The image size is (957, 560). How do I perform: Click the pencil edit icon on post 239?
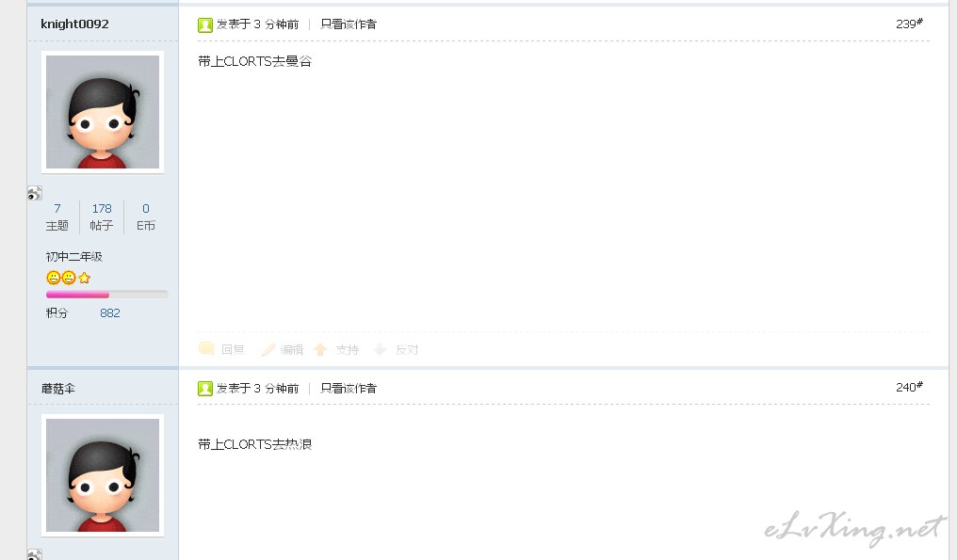click(x=268, y=349)
